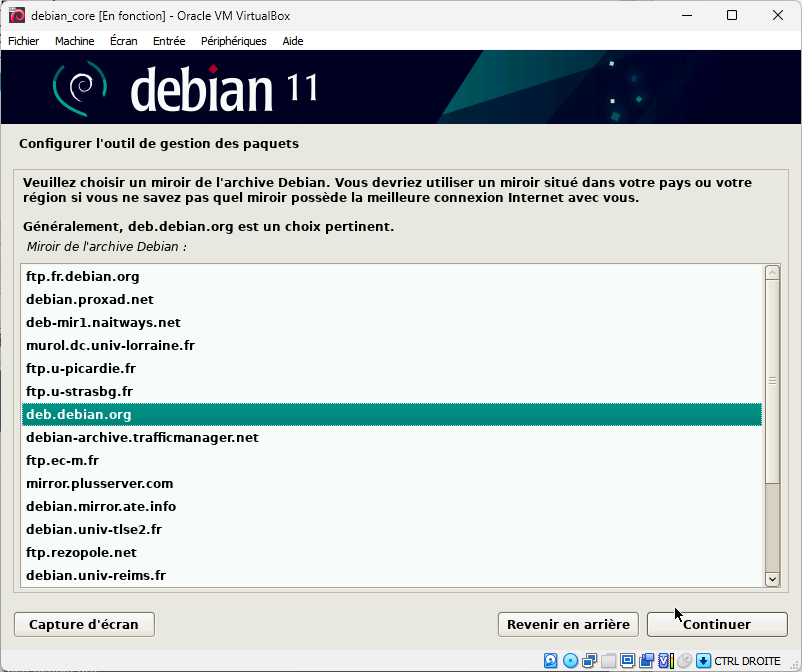This screenshot has height=672, width=802.
Task: Select mirror ftp.ec-m.fr
Action: [392, 460]
